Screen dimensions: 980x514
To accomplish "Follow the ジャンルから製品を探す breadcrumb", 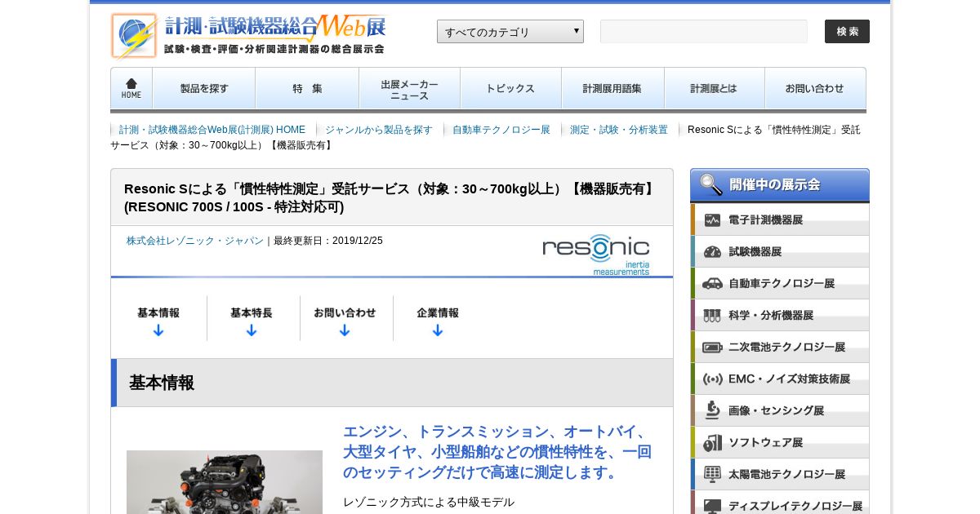I will (379, 130).
